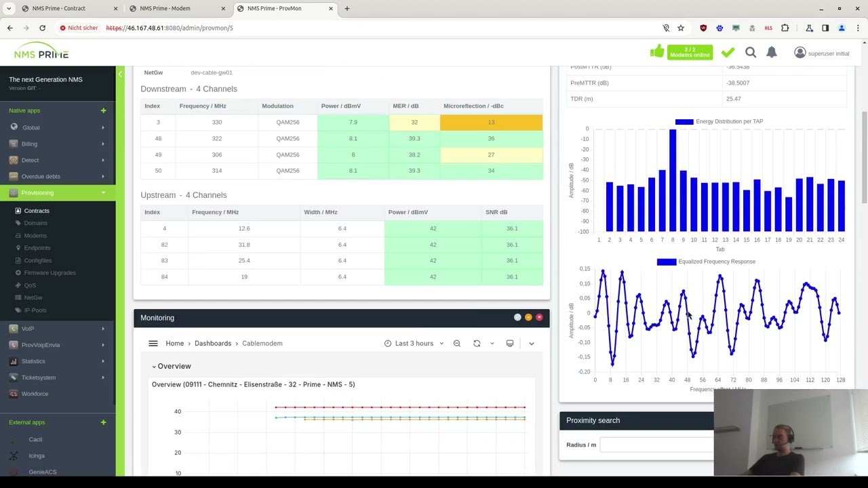Expand the Billing menu
Image resolution: width=868 pixels, height=488 pixels.
point(58,144)
